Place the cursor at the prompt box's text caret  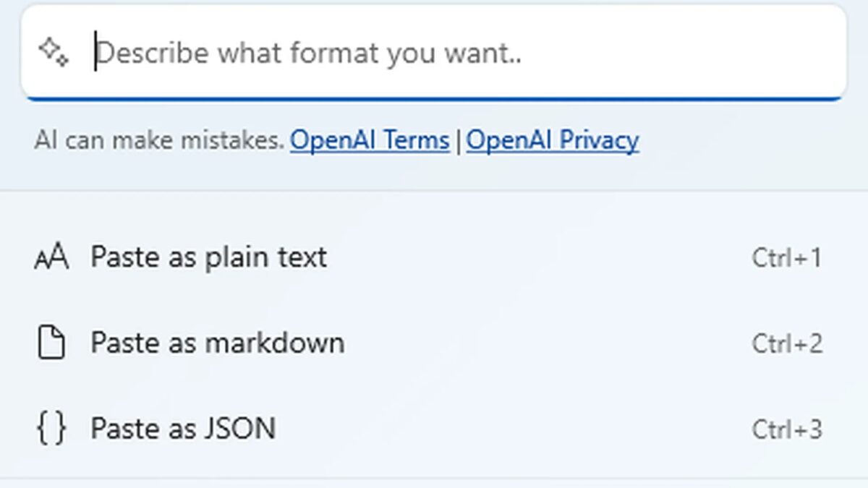[x=95, y=53]
